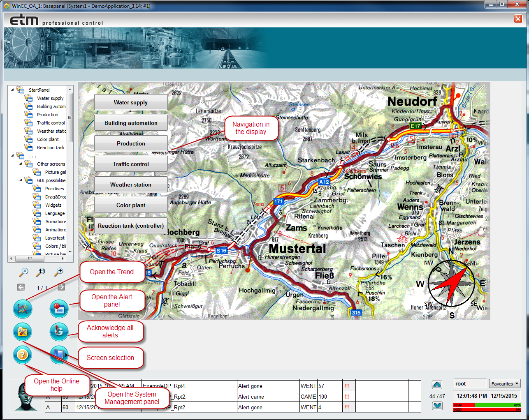Screen dimensions: 529x420
Task: Zoom in with the plus magnifier
Action: [x=59, y=272]
